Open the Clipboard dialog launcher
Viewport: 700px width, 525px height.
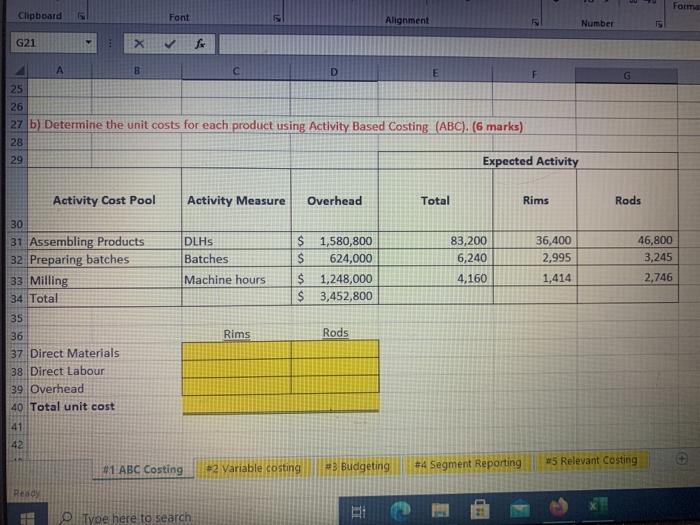(81, 16)
